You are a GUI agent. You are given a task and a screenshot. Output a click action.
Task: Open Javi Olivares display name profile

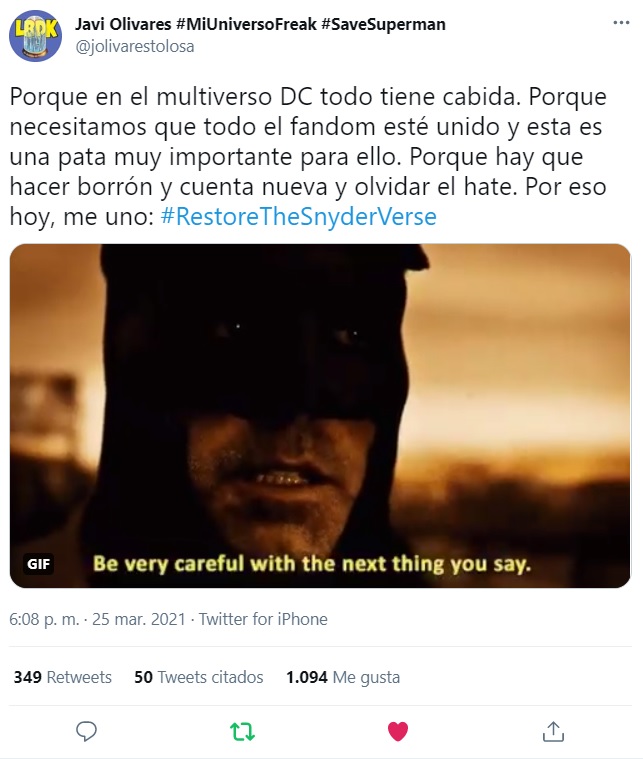pyautogui.click(x=123, y=24)
